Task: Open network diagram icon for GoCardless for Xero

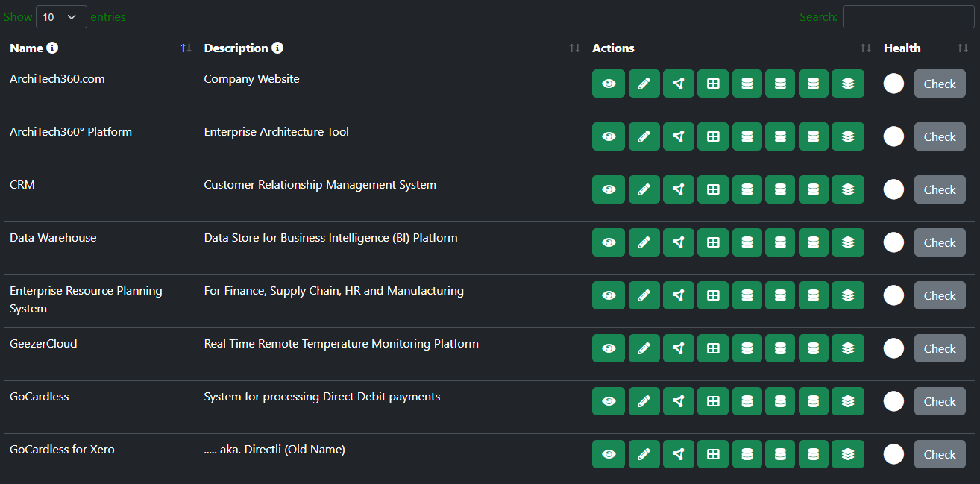Action: [x=678, y=454]
